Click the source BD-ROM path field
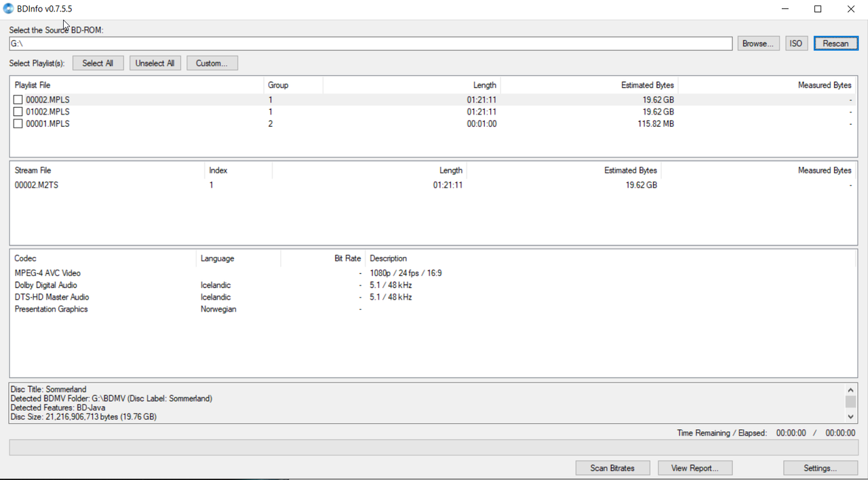This screenshot has height=480, width=868. pos(370,43)
